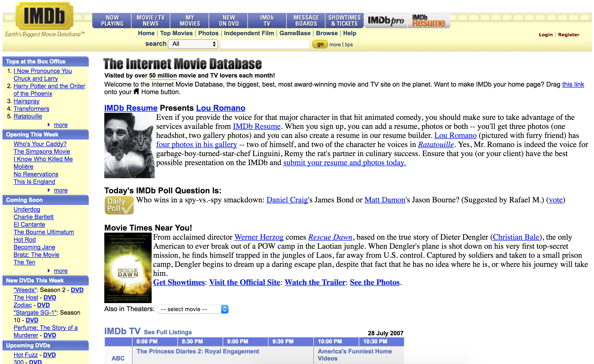The height and width of the screenshot is (364, 594).
Task: Open the Get Showtimes link
Action: click(179, 282)
